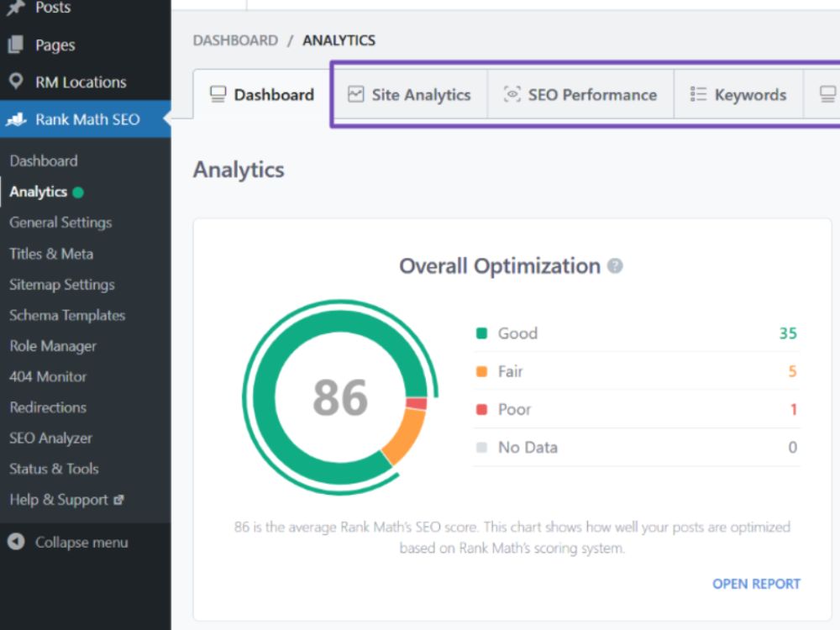
Task: Click the Pages icon in sidebar
Action: 16,45
